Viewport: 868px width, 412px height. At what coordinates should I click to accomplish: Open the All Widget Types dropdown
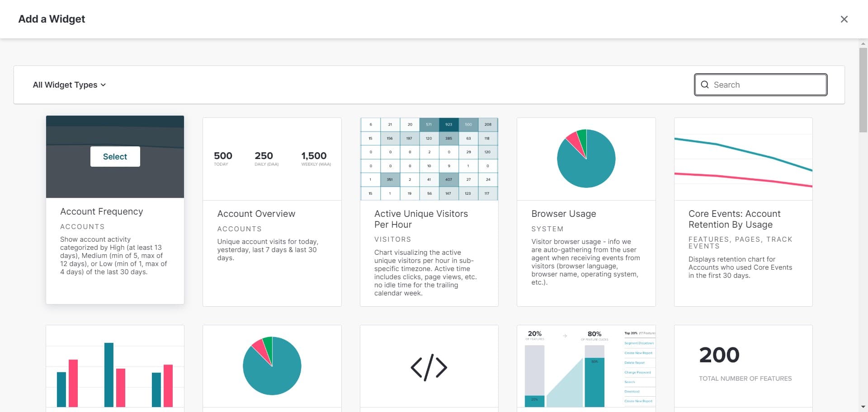click(x=69, y=85)
